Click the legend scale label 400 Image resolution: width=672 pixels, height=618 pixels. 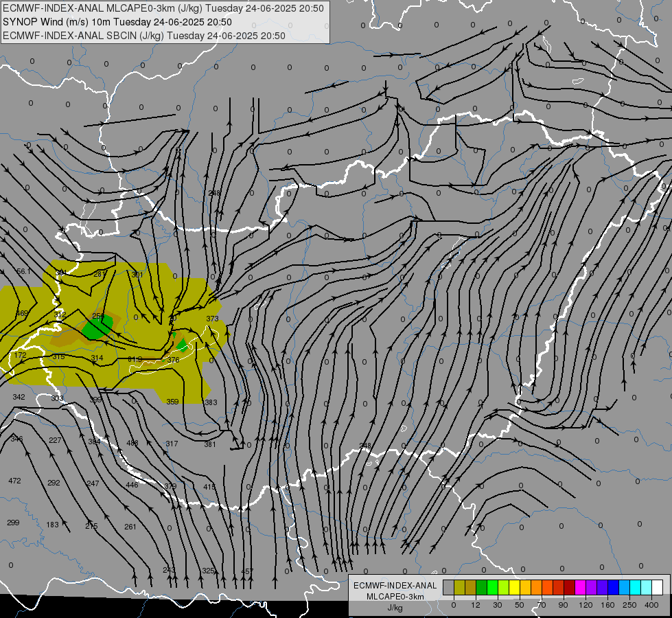click(x=651, y=605)
